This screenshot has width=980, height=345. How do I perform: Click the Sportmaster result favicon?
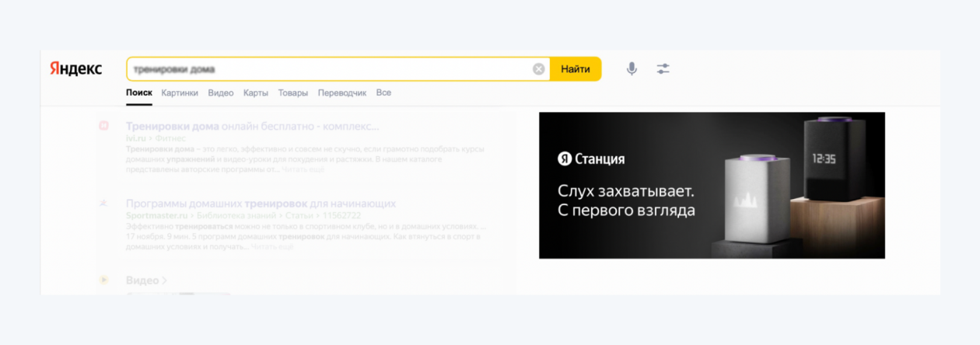(x=103, y=204)
